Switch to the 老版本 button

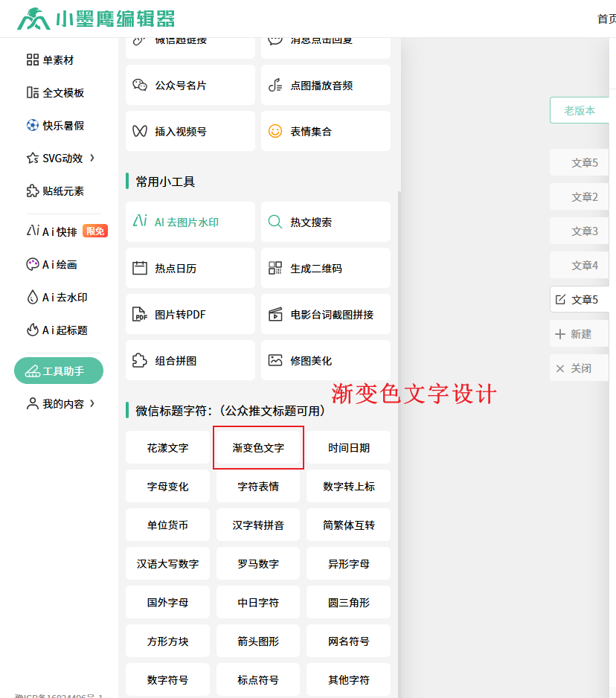[580, 110]
